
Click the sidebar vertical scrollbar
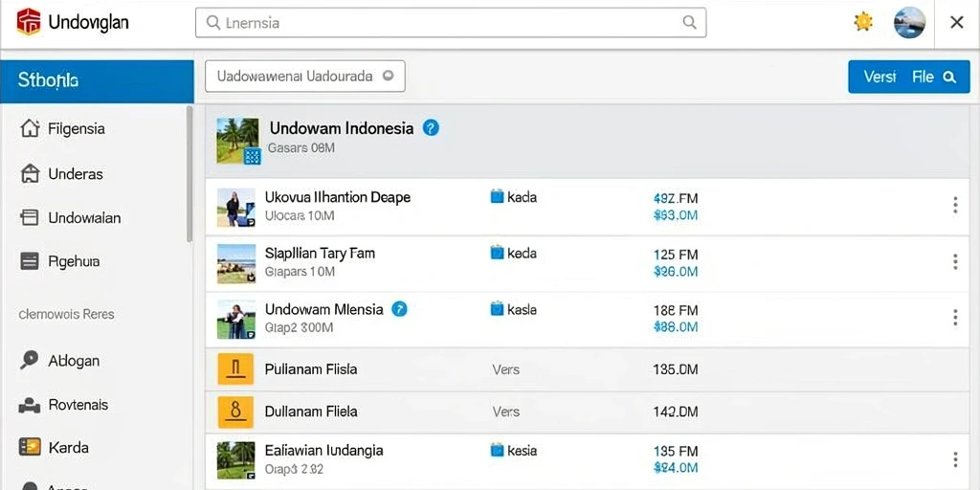(x=189, y=174)
